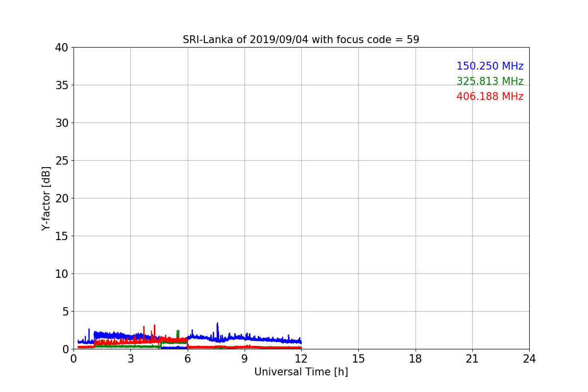Click y-axis tick label 35
The image size is (588, 392).
62,85
